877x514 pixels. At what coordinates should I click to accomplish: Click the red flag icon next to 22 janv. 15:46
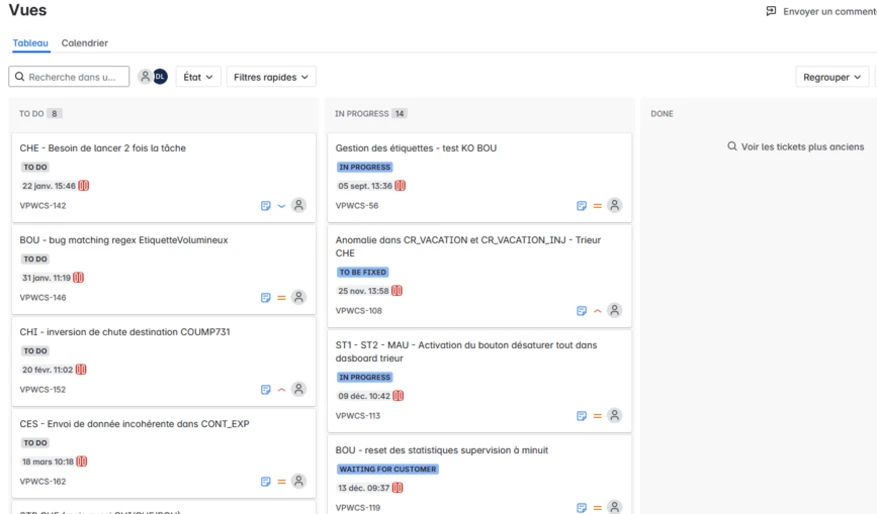[83, 186]
